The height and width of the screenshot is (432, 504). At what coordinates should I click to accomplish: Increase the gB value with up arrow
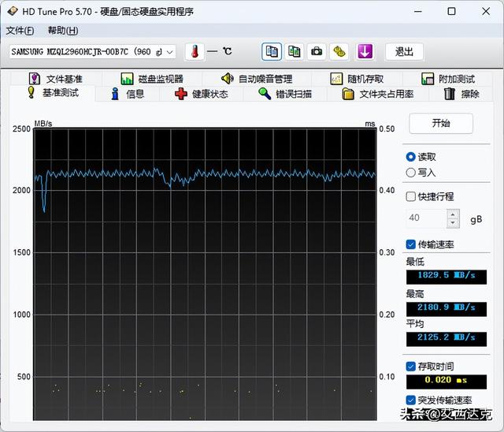click(x=453, y=214)
